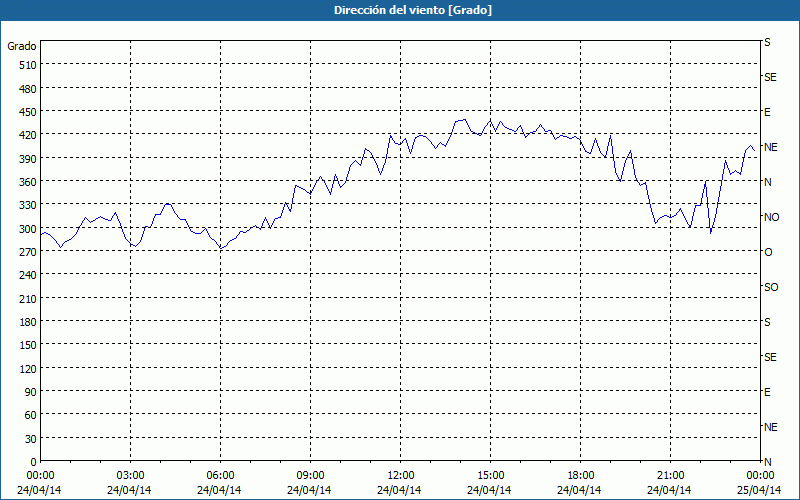The width and height of the screenshot is (800, 500).
Task: Click the 510 value on the degree axis
Action: 28,65
